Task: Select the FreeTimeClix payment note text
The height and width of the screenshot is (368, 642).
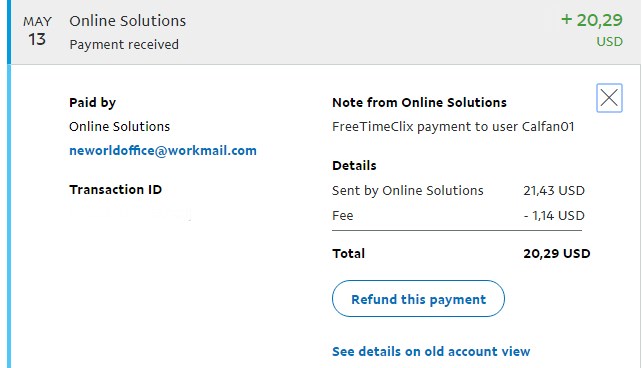Action: [453, 126]
